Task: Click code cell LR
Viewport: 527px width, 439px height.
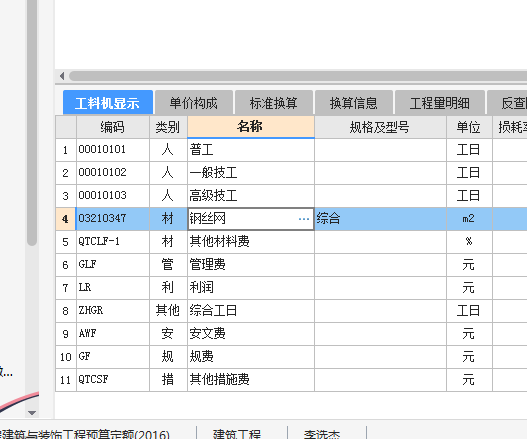Action: pyautogui.click(x=113, y=288)
